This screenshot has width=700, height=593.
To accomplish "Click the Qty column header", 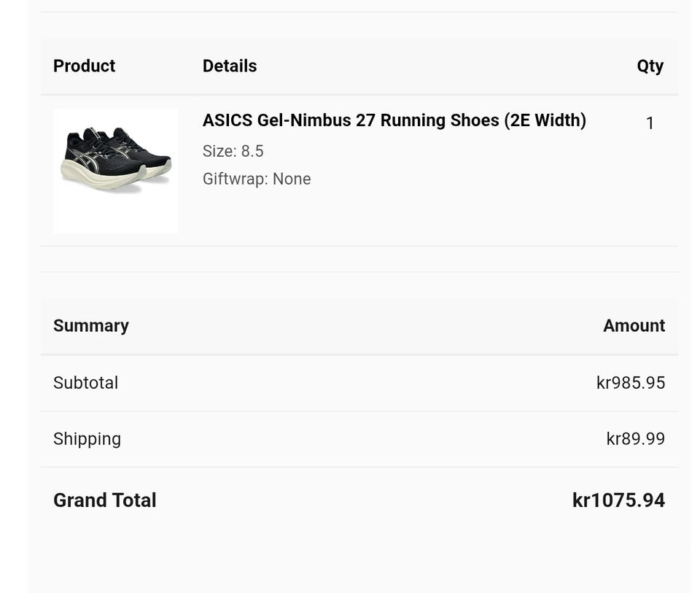I will pos(650,66).
